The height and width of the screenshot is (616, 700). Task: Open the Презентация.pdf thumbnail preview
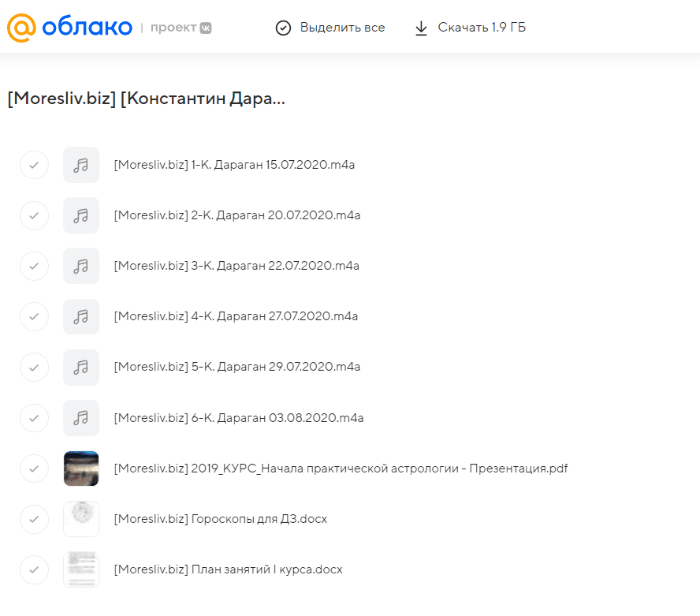(81, 469)
